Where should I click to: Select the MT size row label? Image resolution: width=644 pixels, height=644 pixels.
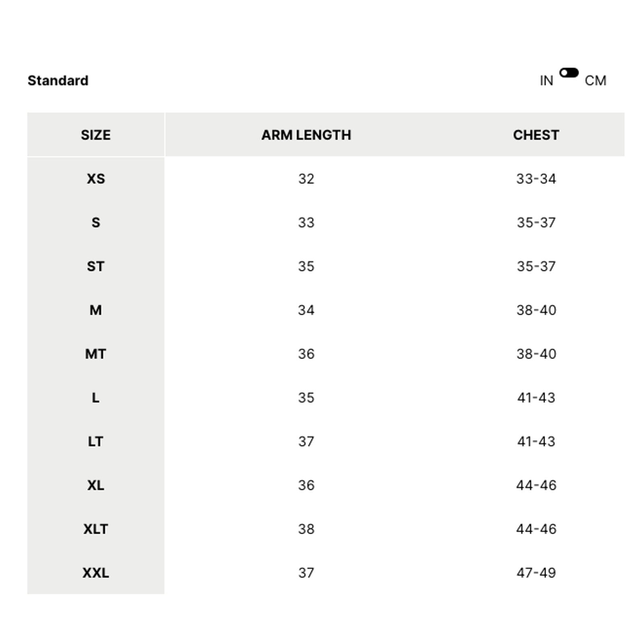pyautogui.click(x=96, y=354)
